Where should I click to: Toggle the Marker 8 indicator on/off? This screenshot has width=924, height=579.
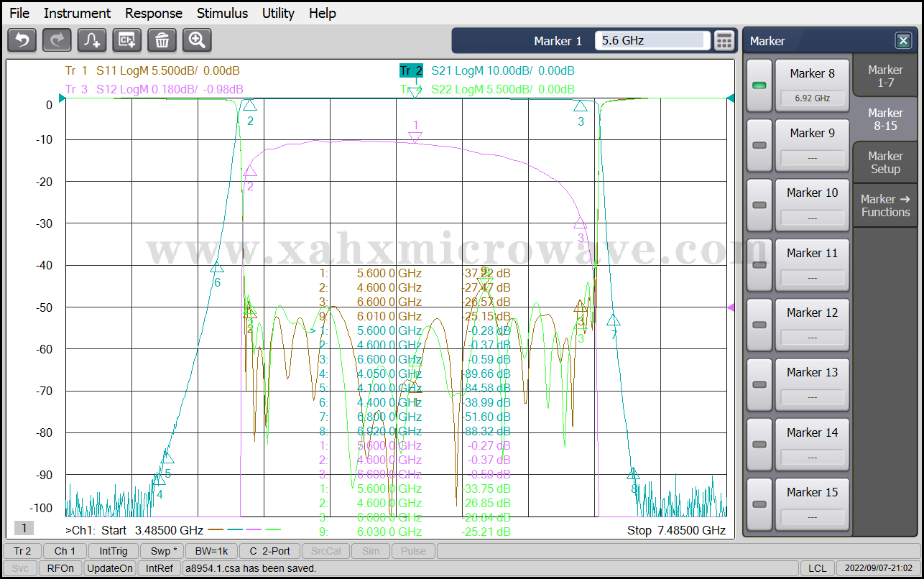coord(759,85)
